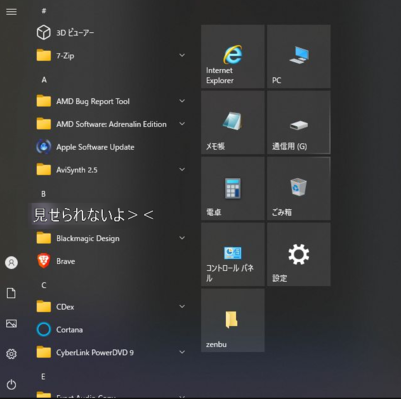Expand the Blackmagic Design chevron
Screen dimensions: 401x399
point(182,238)
